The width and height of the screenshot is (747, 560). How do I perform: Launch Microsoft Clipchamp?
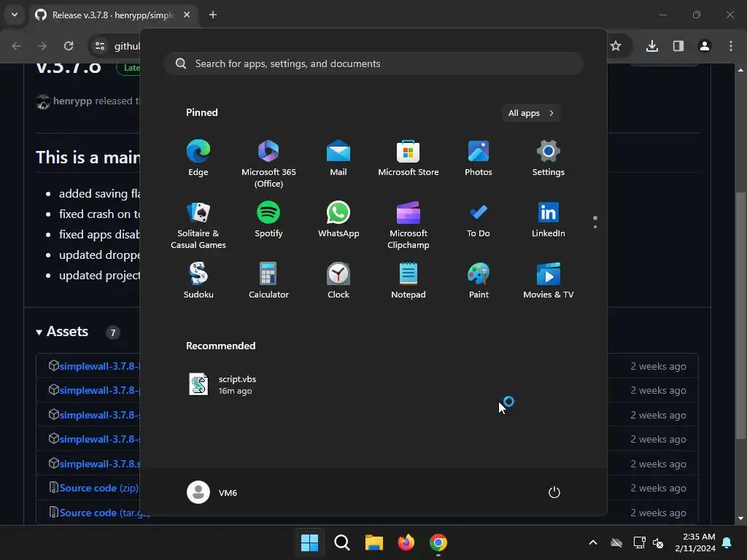point(409,225)
